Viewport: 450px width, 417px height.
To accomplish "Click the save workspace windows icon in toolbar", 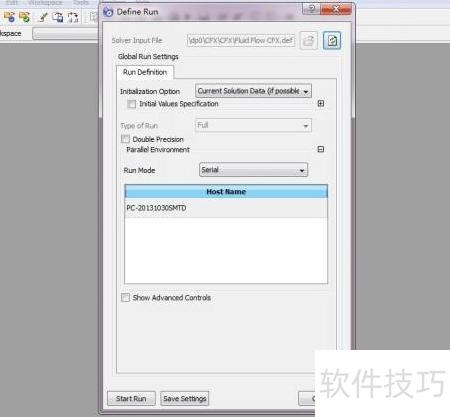I will (58, 17).
